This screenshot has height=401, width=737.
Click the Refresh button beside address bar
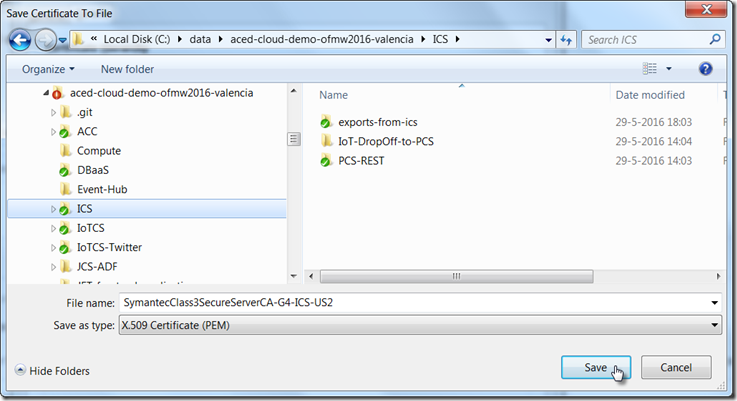coord(566,40)
